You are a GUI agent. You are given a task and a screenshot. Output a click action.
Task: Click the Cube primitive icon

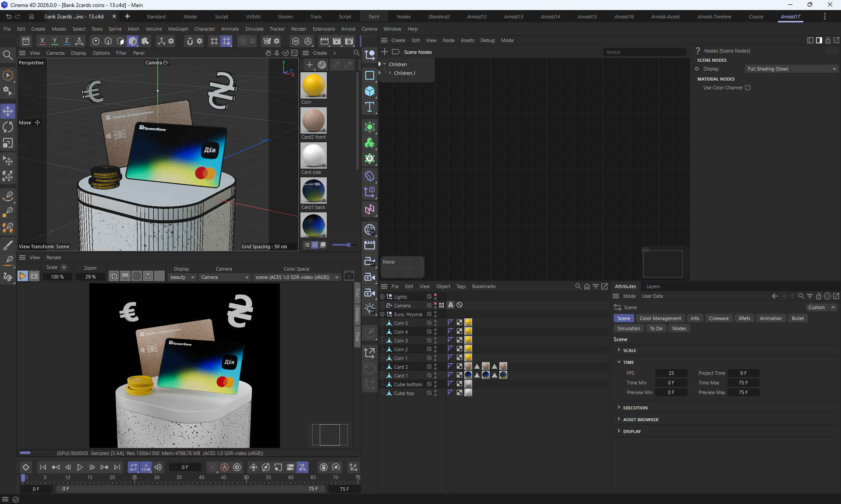[370, 91]
